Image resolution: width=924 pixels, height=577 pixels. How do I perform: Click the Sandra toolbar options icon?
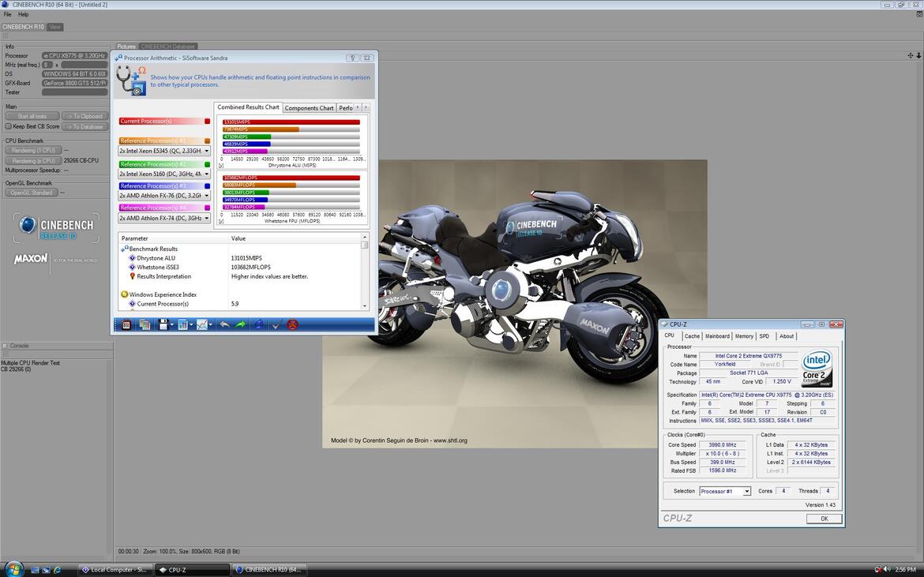click(126, 324)
